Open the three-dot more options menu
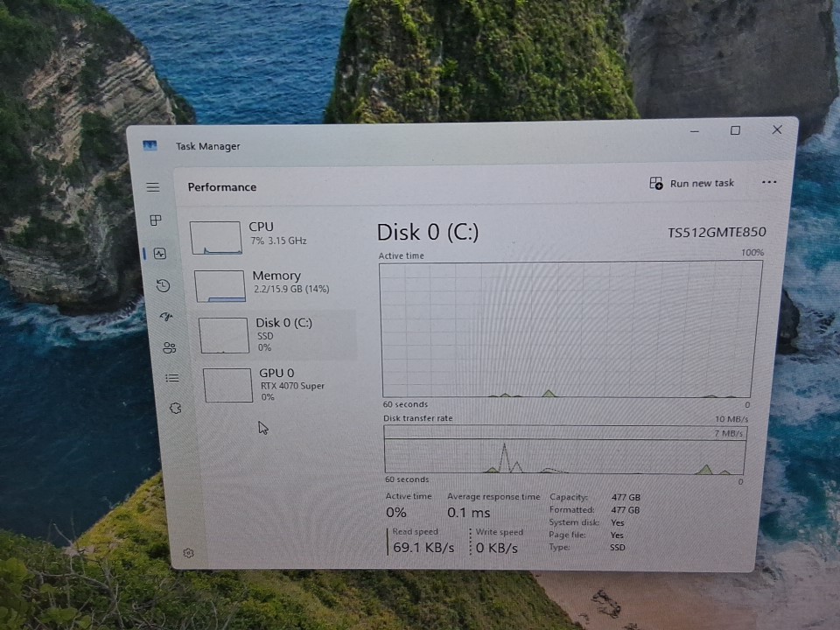The height and width of the screenshot is (630, 840). pyautogui.click(x=769, y=182)
